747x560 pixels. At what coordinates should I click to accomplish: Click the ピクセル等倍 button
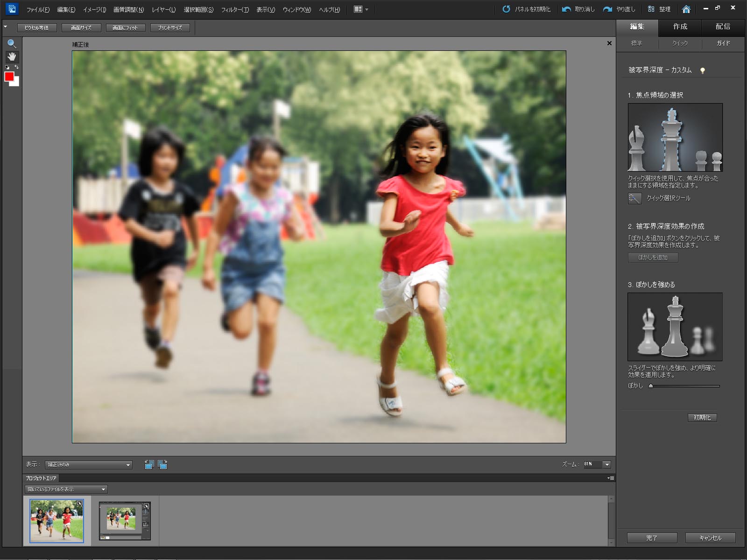tap(37, 28)
